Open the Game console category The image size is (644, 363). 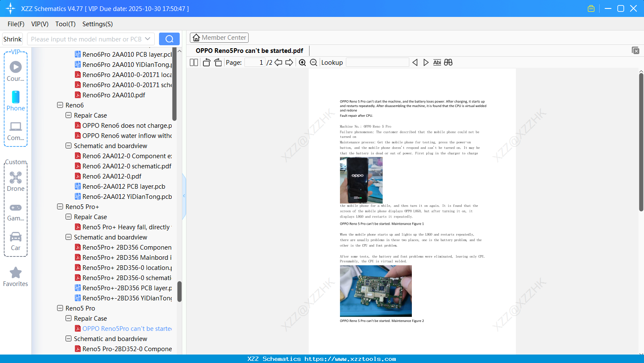click(x=16, y=212)
